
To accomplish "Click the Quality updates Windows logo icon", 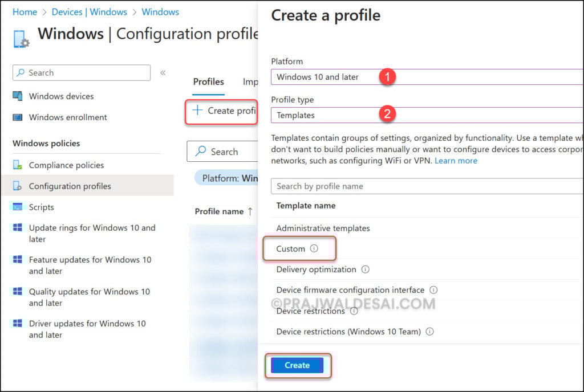I will click(18, 291).
